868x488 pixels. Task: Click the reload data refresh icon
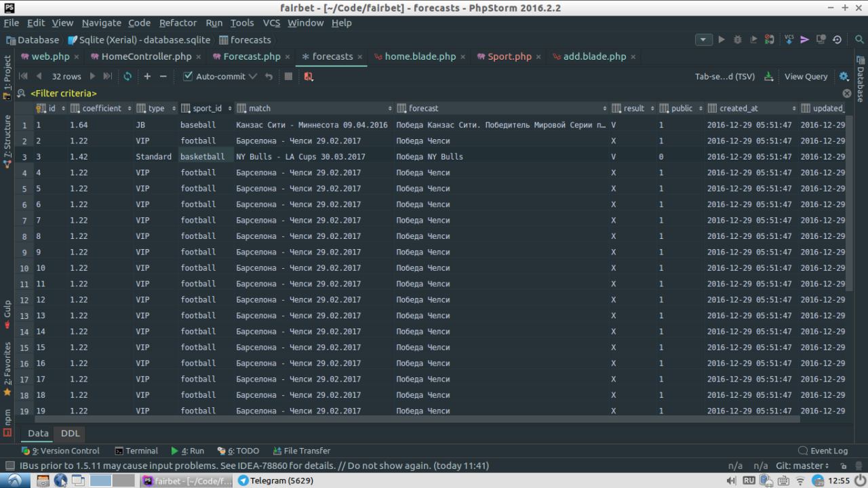point(127,77)
